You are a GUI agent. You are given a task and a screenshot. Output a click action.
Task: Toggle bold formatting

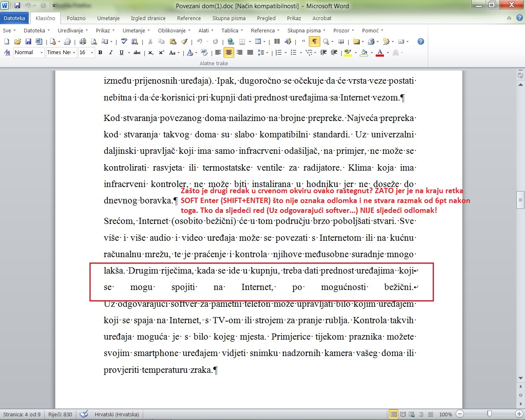[x=100, y=52]
